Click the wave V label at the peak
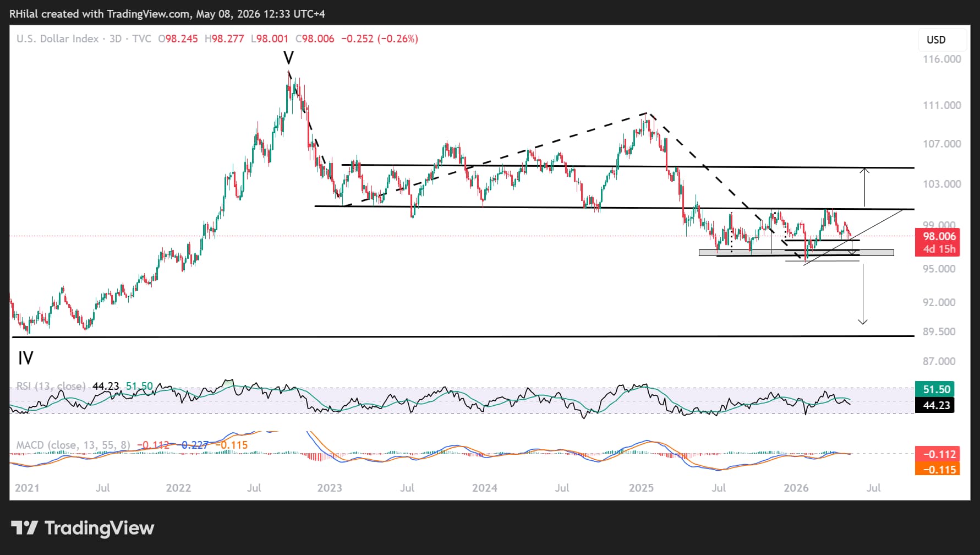 (x=288, y=58)
